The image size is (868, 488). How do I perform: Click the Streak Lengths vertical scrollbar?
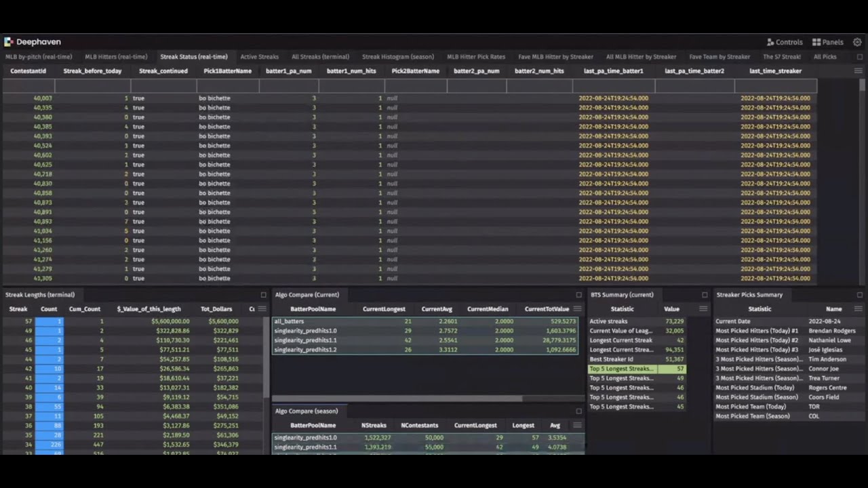[267, 358]
